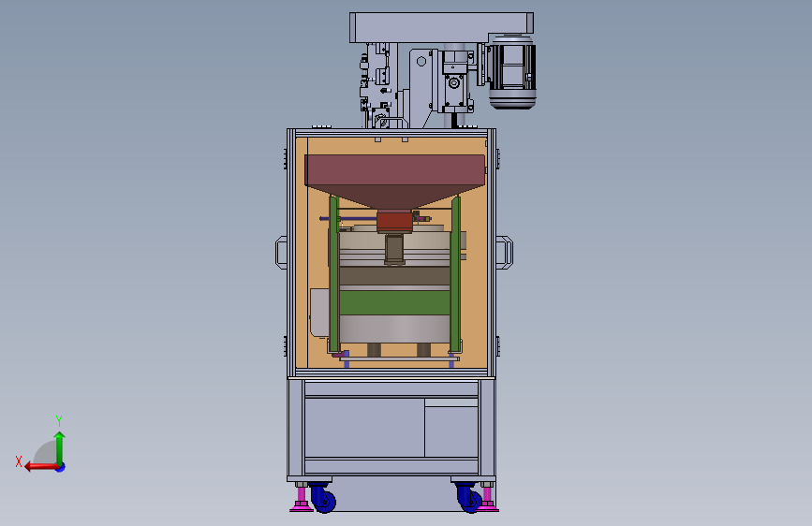Select the red block beneath the hopper

(394, 223)
